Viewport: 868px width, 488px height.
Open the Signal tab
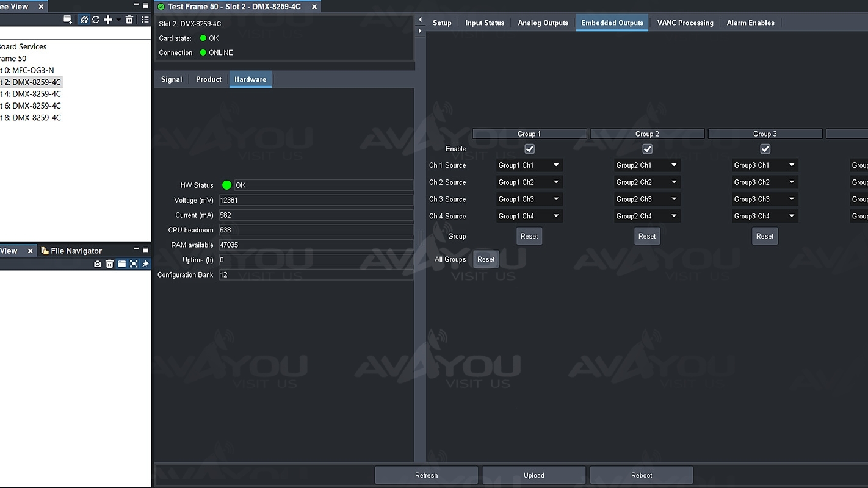(x=172, y=79)
